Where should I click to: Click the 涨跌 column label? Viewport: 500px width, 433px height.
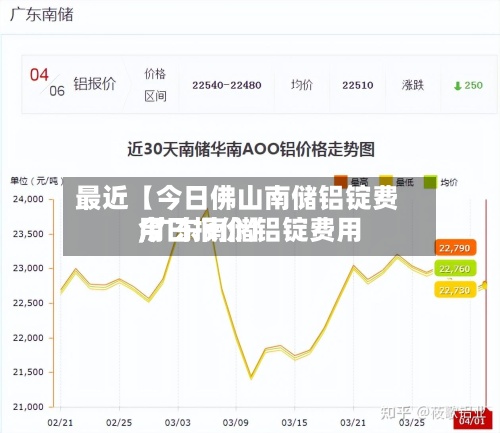click(x=413, y=85)
